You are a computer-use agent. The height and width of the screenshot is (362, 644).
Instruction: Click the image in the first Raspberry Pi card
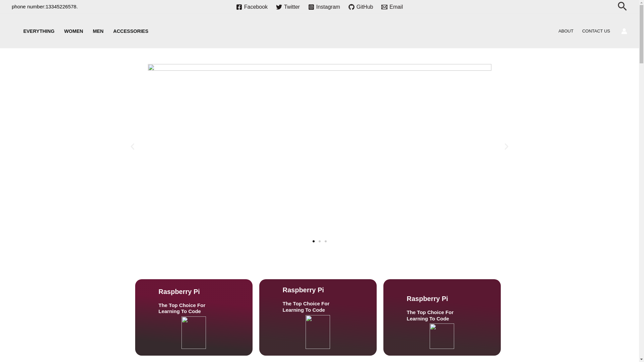194,333
